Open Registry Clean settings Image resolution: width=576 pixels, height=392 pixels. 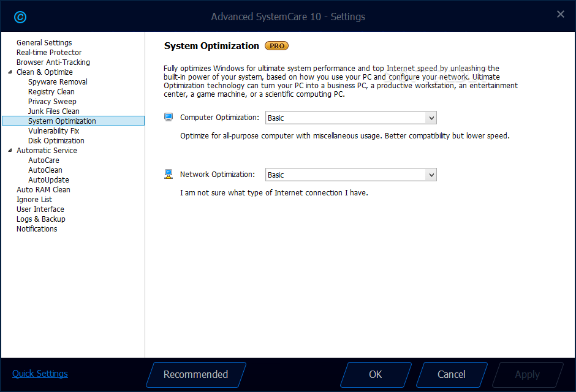(x=51, y=92)
